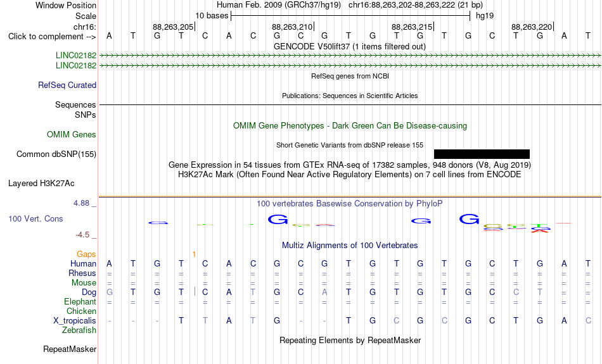
Task: Click the SNPs label
Action: [x=86, y=115]
